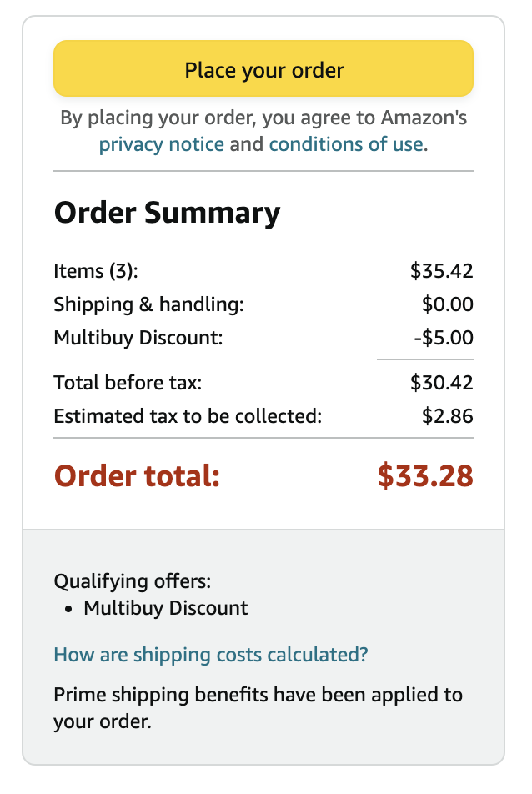The image size is (532, 794).
Task: Open the privacy notice link
Action: coord(161,144)
